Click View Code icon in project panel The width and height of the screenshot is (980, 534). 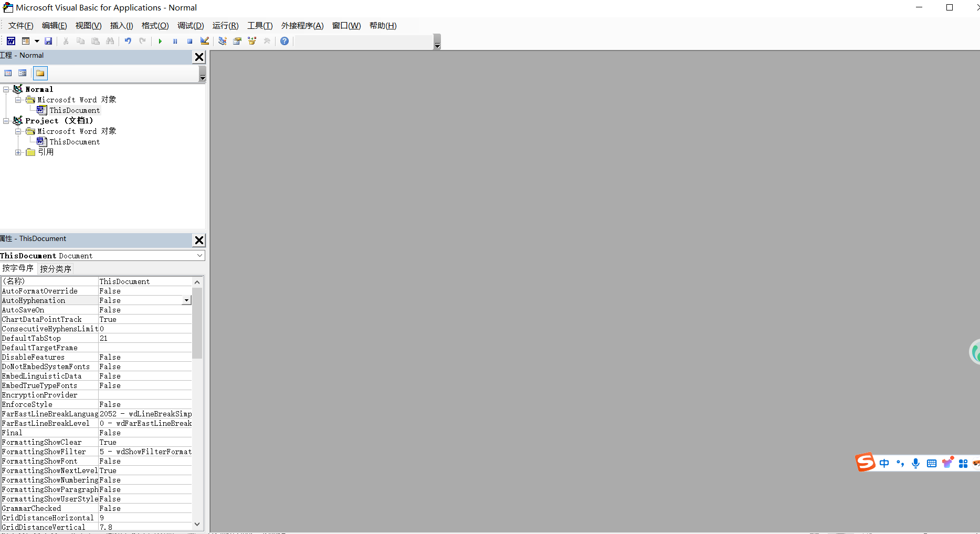[8, 73]
